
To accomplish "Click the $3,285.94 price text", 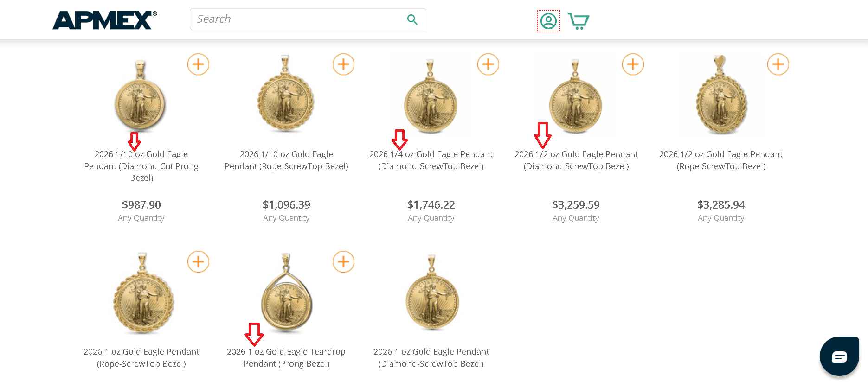I will click(721, 204).
